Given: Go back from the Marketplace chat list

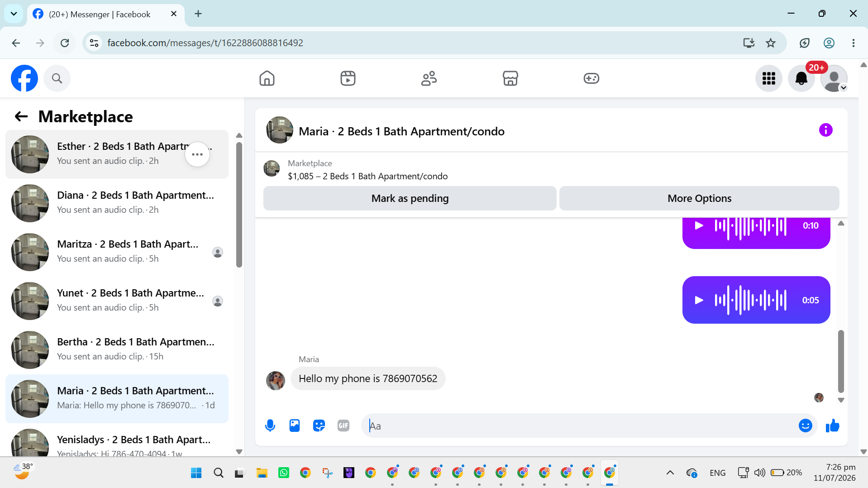Looking at the screenshot, I should click(x=21, y=117).
